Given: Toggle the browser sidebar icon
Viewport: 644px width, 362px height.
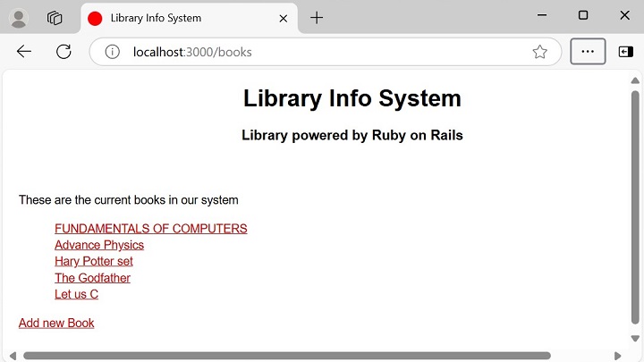Looking at the screenshot, I should (x=625, y=51).
